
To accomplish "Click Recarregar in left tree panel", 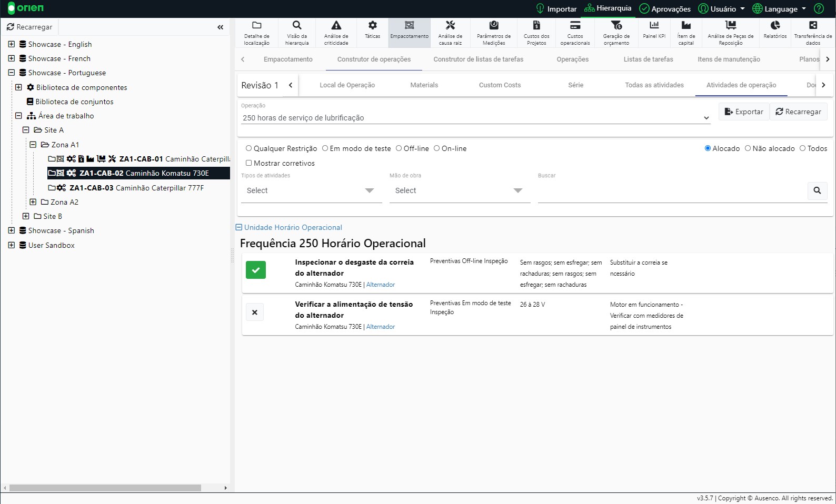I will click(29, 27).
